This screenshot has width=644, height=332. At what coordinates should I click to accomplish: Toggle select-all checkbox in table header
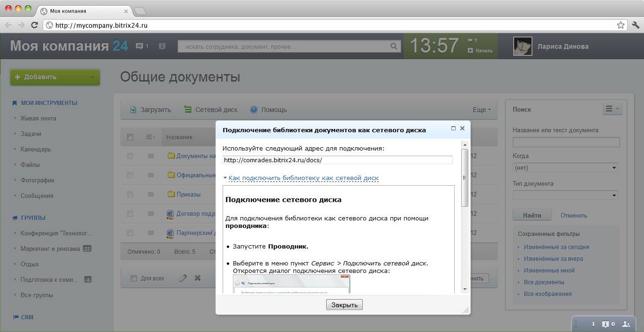click(130, 137)
